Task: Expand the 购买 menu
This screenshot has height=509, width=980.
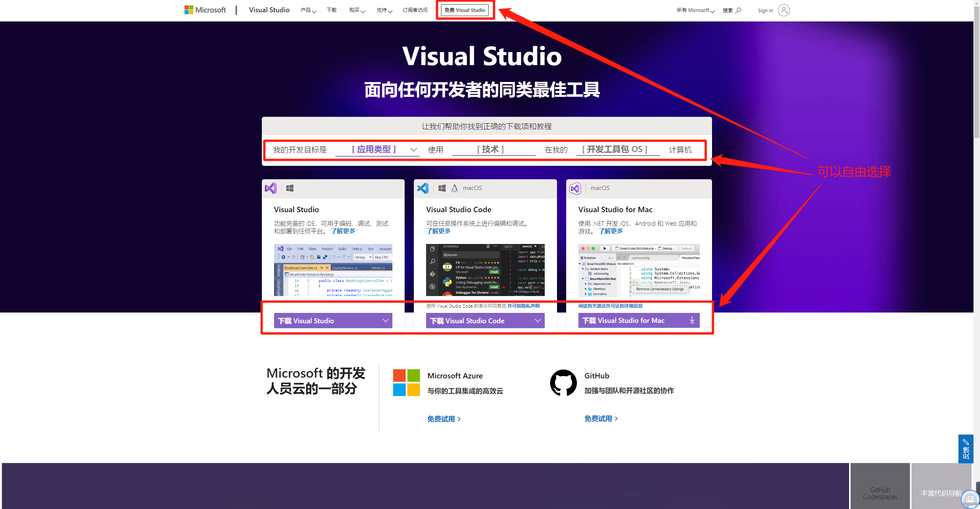Action: tap(357, 10)
